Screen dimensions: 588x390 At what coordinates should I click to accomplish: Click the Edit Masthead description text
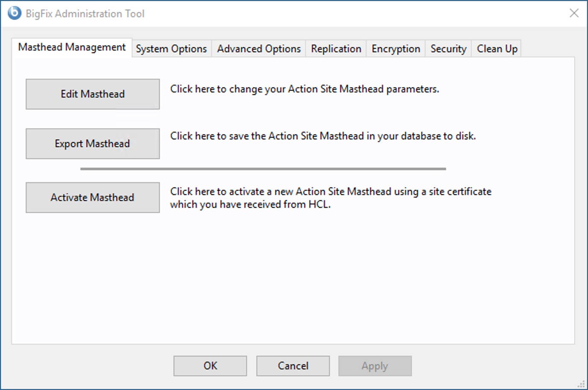[304, 89]
